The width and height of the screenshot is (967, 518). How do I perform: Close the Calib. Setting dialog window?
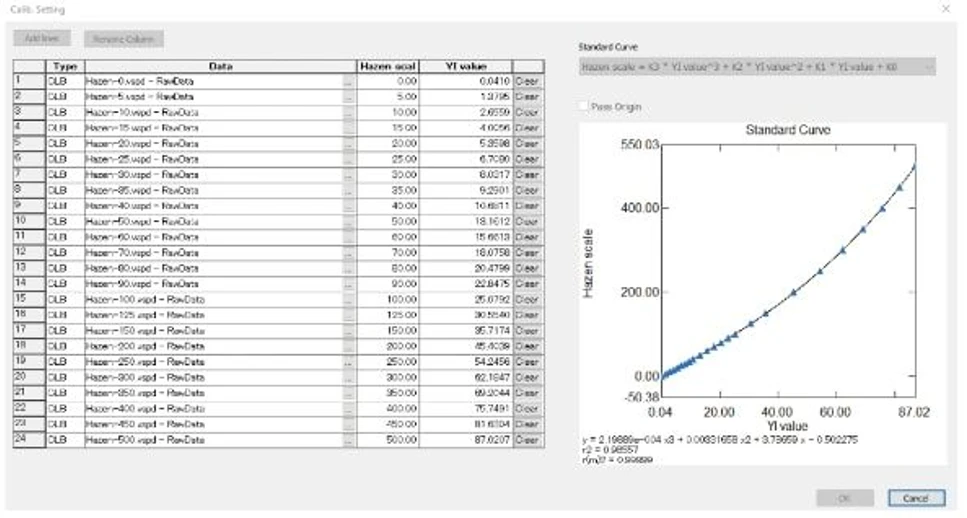pyautogui.click(x=946, y=8)
